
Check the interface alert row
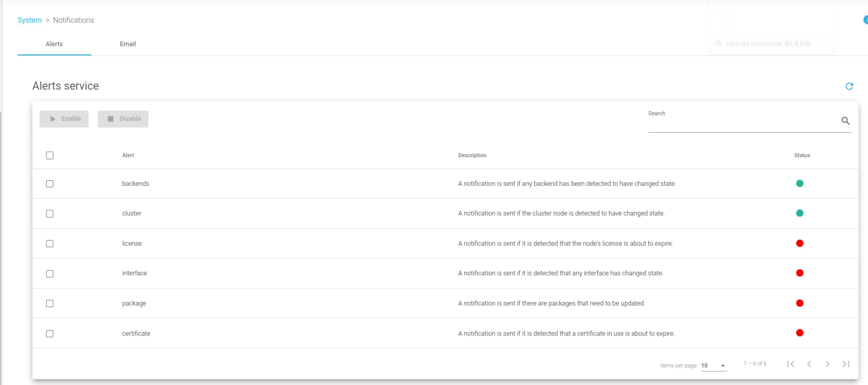(50, 273)
